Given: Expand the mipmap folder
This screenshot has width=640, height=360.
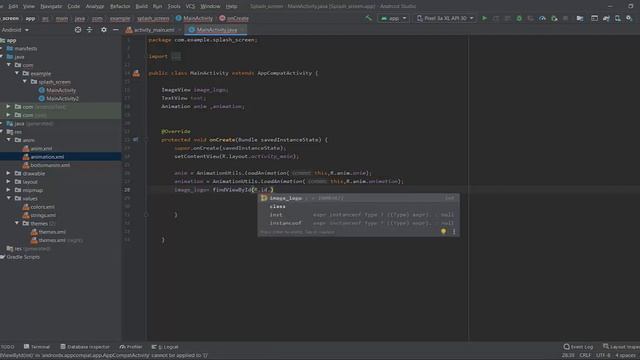Looking at the screenshot, I should pos(9,190).
